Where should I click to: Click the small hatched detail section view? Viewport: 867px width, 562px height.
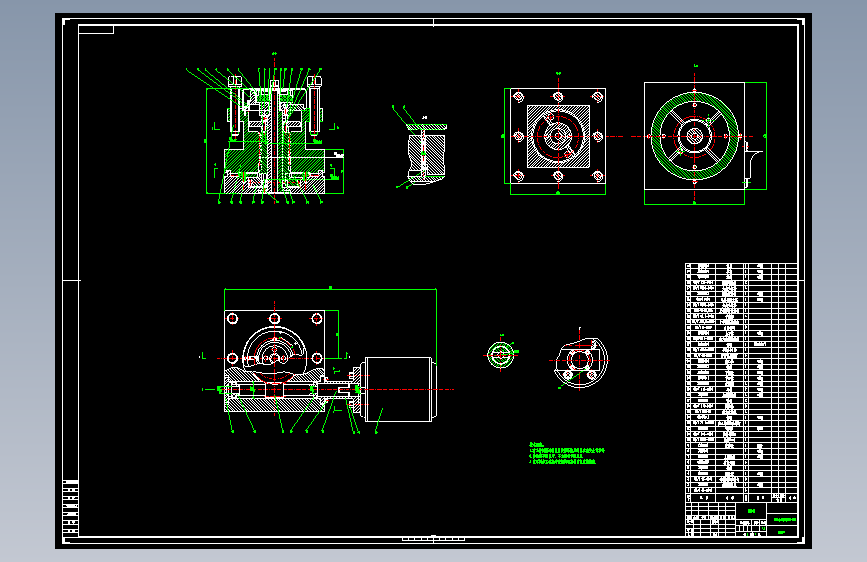426,153
